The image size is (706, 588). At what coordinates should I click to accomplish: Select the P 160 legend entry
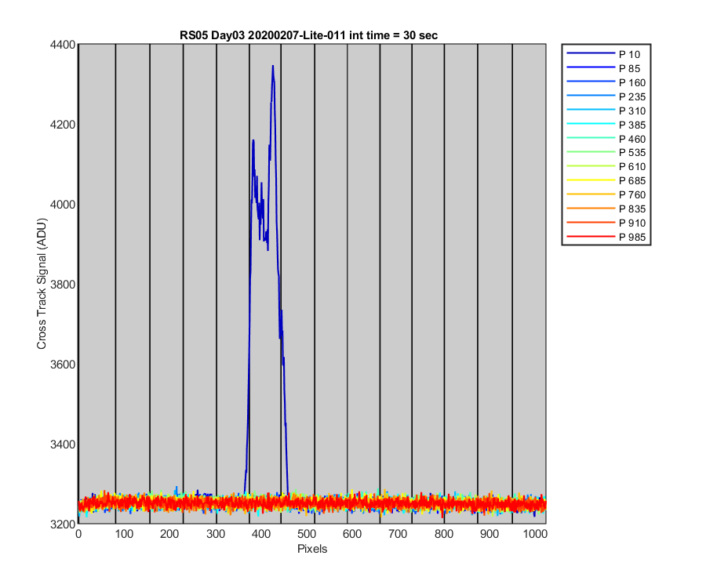606,82
